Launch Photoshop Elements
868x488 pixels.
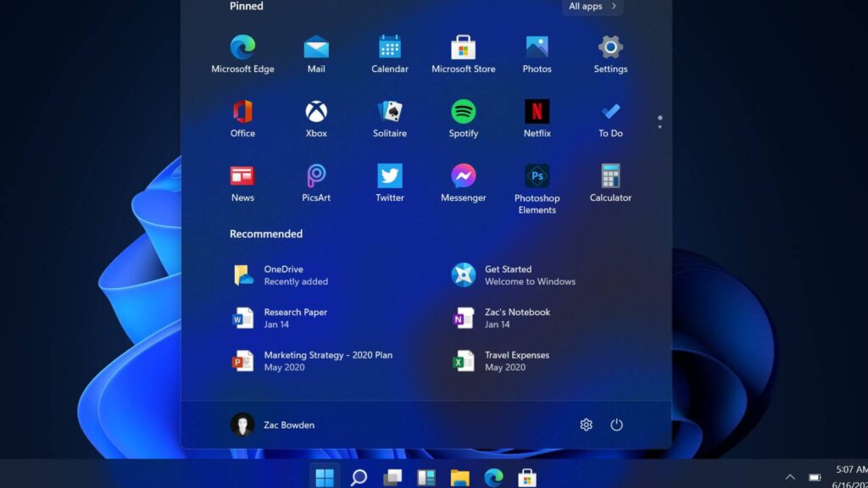click(x=537, y=178)
